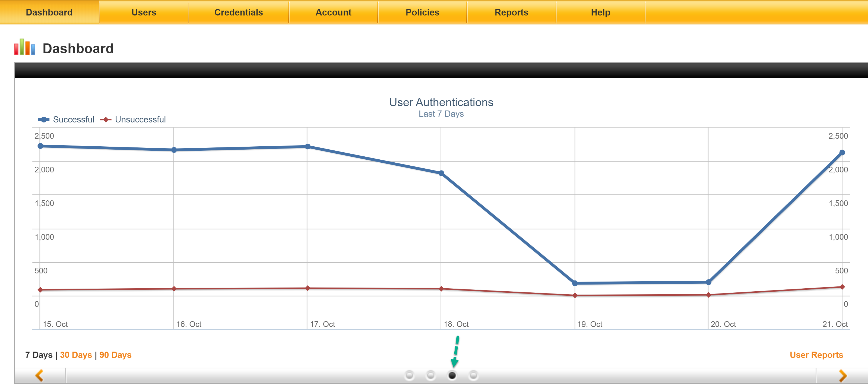Click the Dashboard bar chart icon

coord(25,48)
